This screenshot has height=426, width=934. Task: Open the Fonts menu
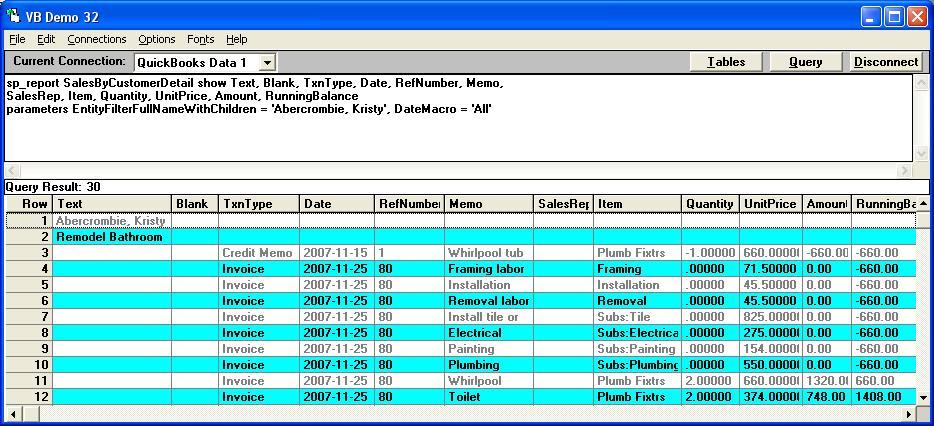[x=201, y=39]
